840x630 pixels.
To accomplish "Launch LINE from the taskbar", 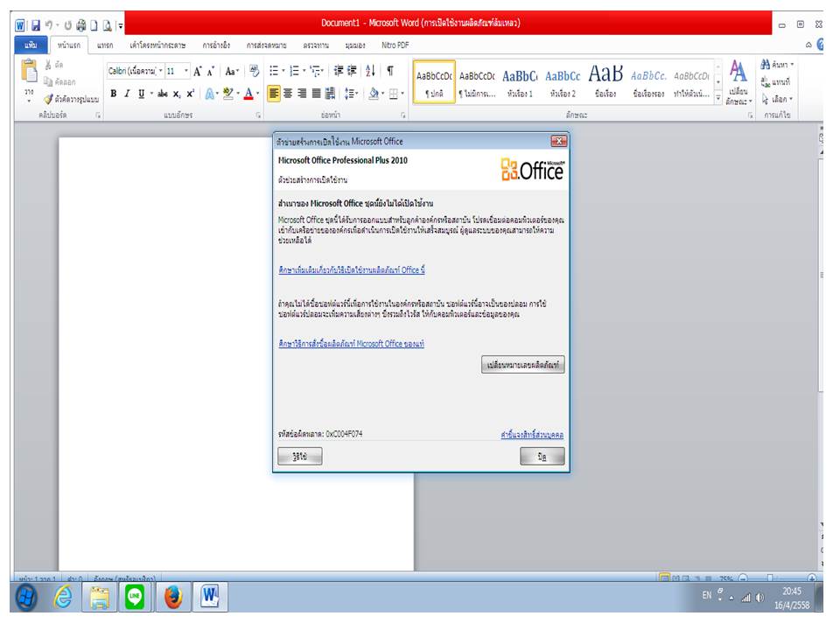I will point(135,597).
